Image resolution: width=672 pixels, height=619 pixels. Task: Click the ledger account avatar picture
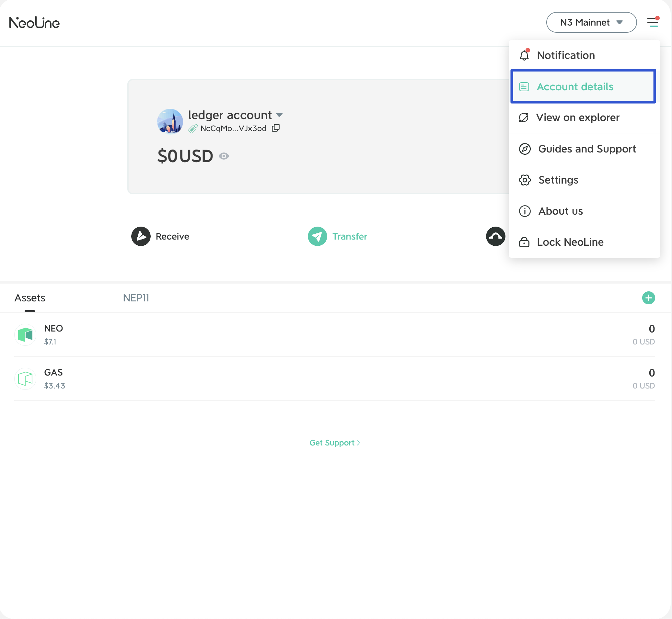point(170,121)
